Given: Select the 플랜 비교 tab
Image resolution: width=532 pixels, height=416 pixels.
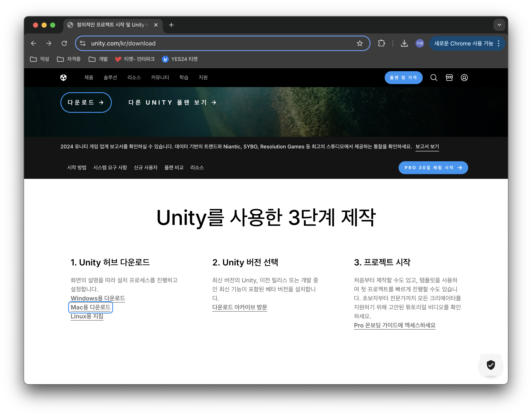Looking at the screenshot, I should pyautogui.click(x=174, y=167).
